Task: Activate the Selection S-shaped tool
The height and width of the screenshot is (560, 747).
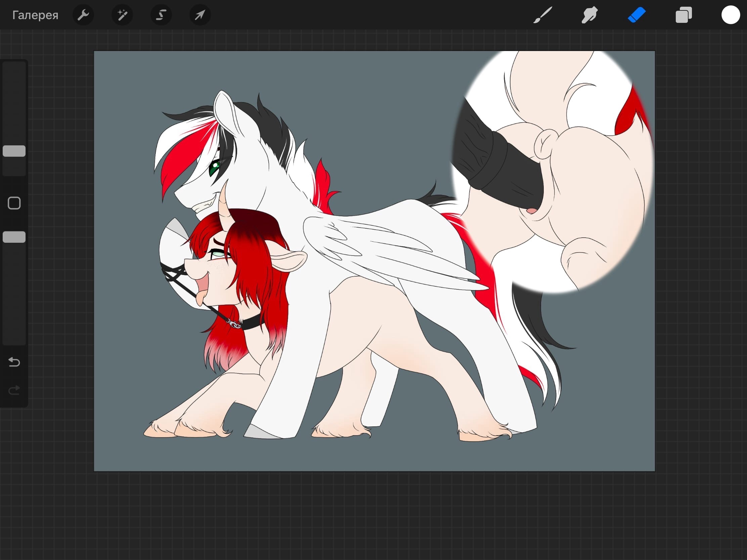Action: click(161, 15)
